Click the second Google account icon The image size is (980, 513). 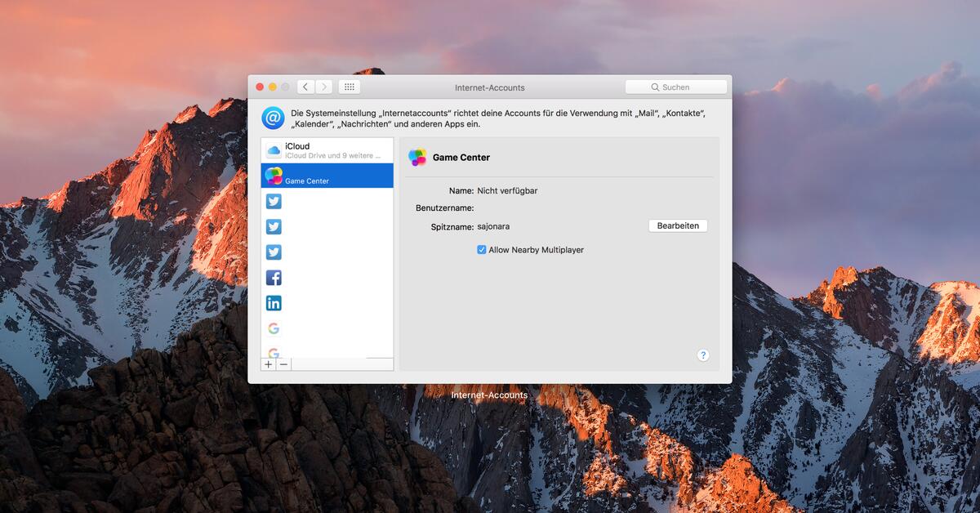click(x=274, y=353)
